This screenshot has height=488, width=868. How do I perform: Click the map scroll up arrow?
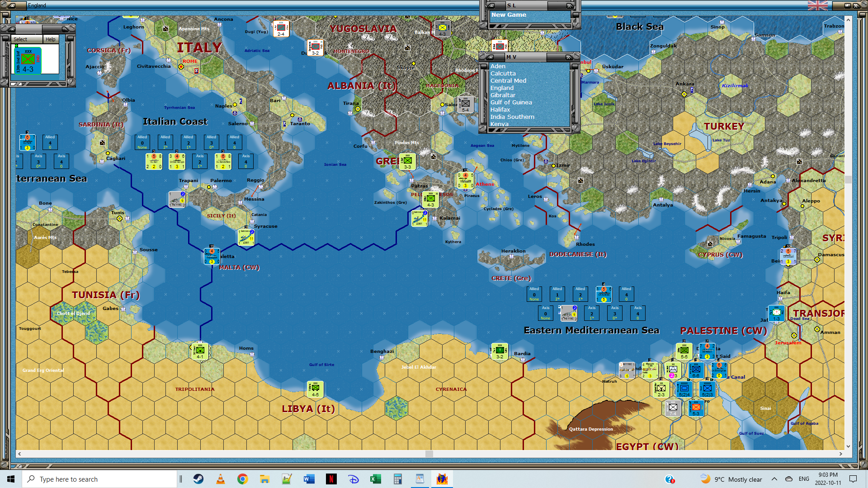848,20
